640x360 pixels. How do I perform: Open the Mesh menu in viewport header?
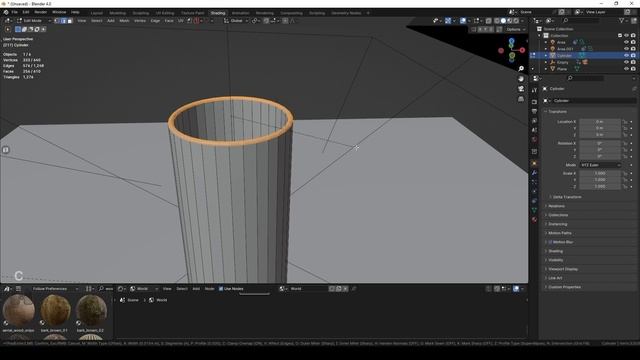[x=124, y=20]
